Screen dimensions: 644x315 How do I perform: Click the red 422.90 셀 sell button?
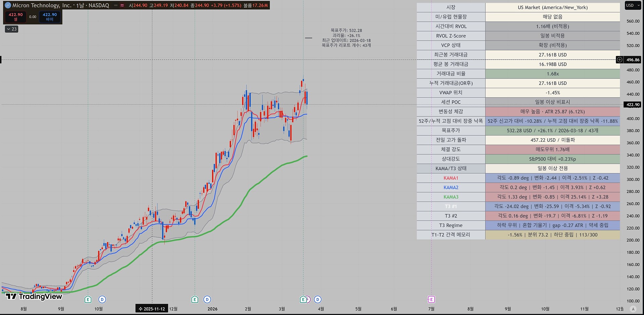point(15,17)
